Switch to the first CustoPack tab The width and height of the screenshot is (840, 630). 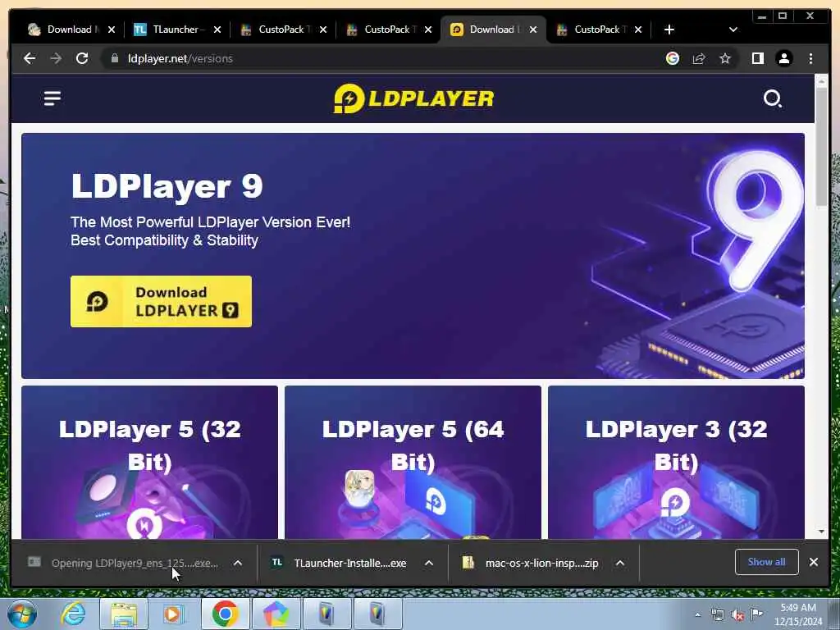click(x=277, y=30)
